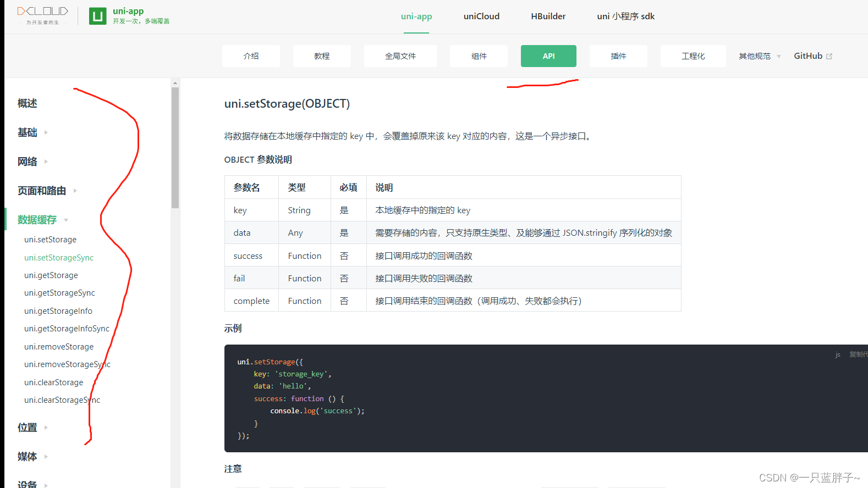Switch to the uni-app top tab
The image size is (868, 488).
(416, 16)
